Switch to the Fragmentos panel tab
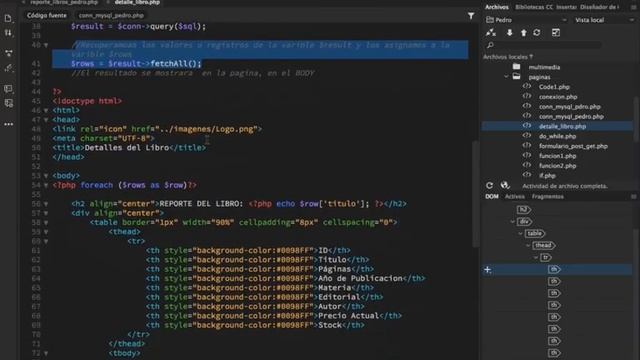 pyautogui.click(x=547, y=196)
